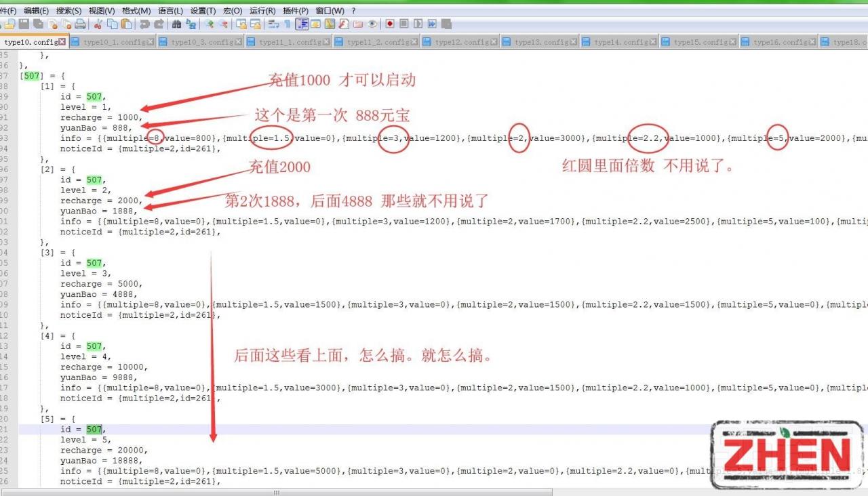Zoom out using the toolbar icon
Viewport: 868px width, 496px height.
[223, 24]
